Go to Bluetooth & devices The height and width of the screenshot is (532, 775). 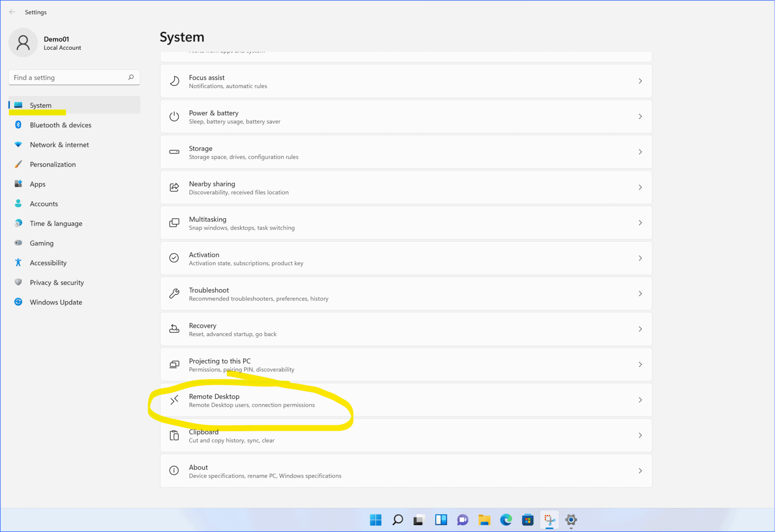(x=74, y=125)
